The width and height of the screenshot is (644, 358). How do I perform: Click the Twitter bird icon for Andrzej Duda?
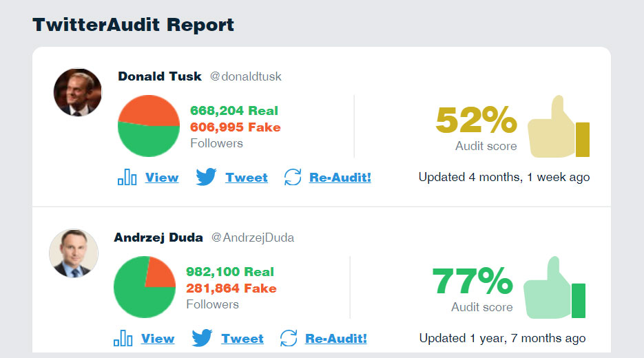(x=202, y=338)
